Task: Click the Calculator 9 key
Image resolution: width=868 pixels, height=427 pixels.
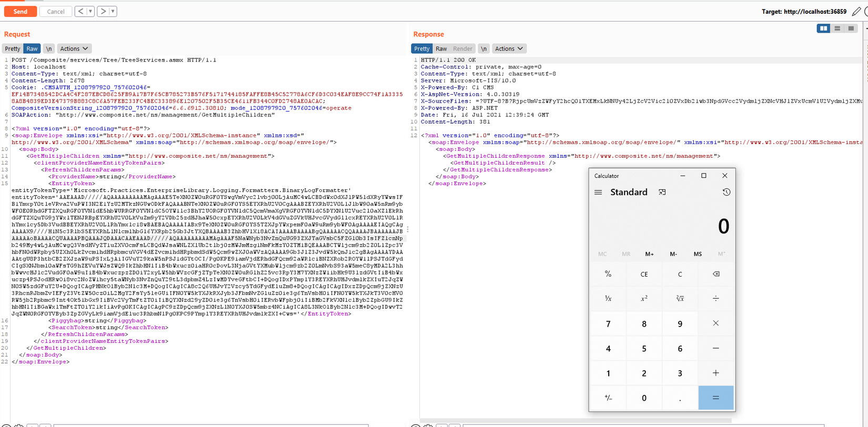Action: [x=680, y=323]
